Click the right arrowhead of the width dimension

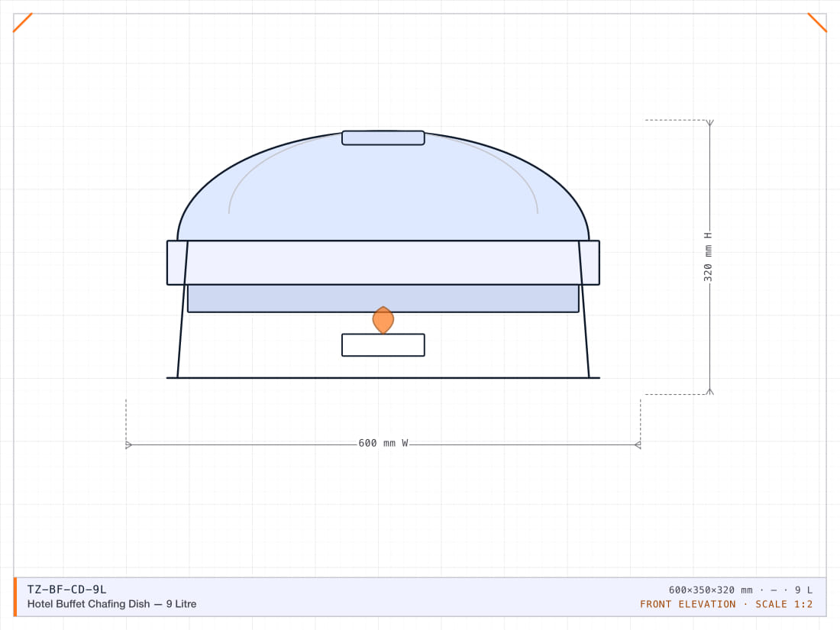(638, 444)
